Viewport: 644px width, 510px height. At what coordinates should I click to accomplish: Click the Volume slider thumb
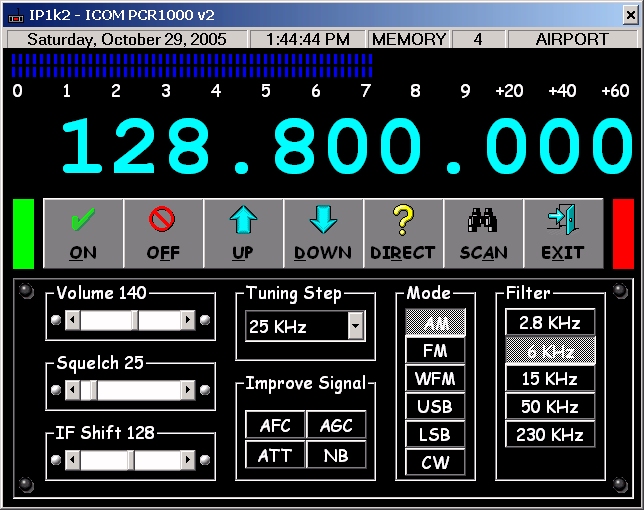pos(135,320)
